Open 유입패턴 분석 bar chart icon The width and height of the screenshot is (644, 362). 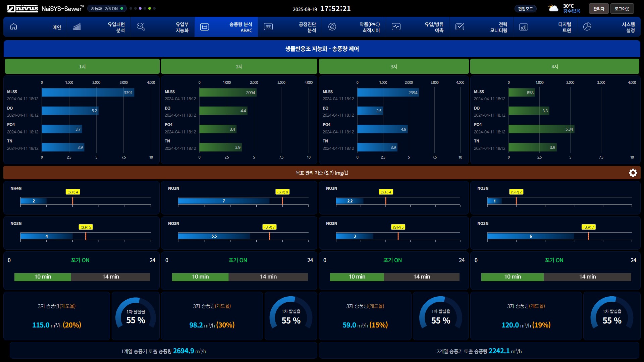pyautogui.click(x=77, y=27)
